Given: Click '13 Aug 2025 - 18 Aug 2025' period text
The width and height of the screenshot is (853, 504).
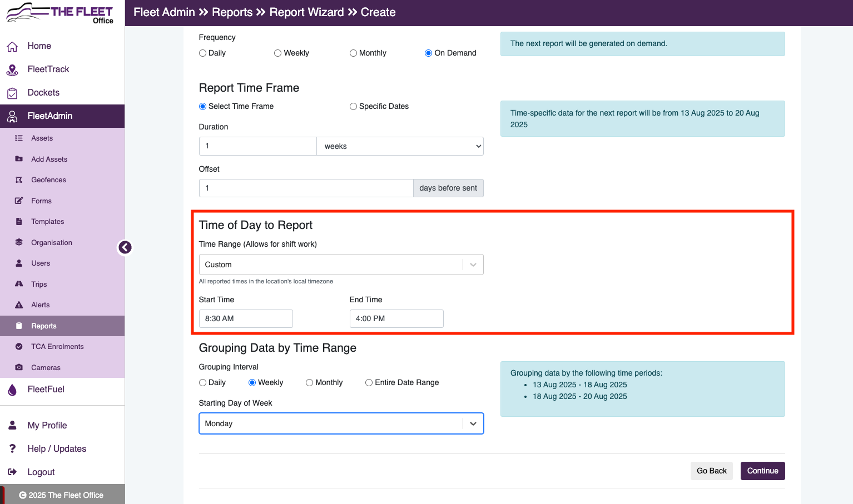Looking at the screenshot, I should [x=580, y=385].
